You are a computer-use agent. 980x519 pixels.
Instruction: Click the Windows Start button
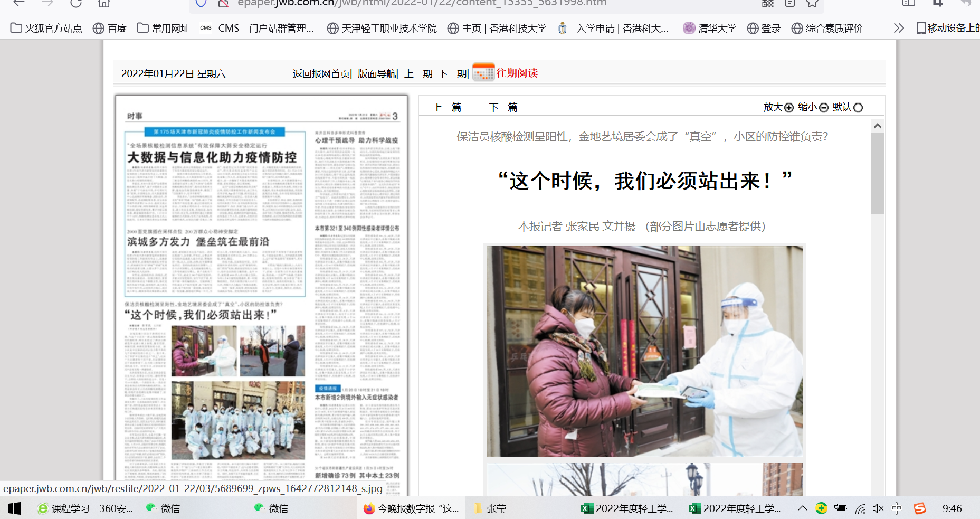[x=14, y=508]
